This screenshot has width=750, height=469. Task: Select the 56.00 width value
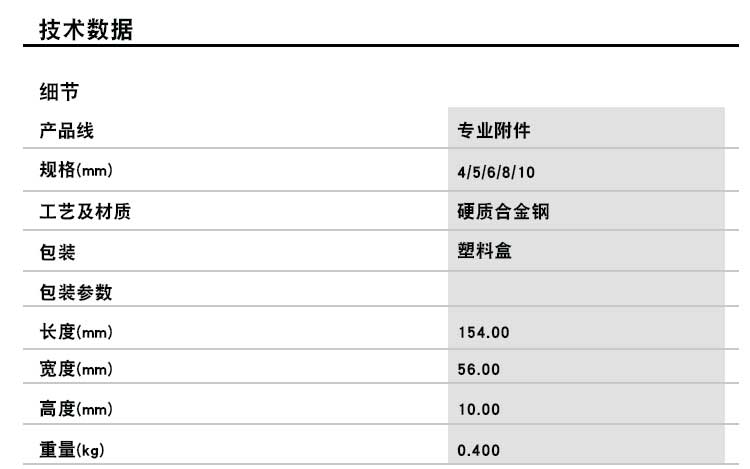[479, 371]
